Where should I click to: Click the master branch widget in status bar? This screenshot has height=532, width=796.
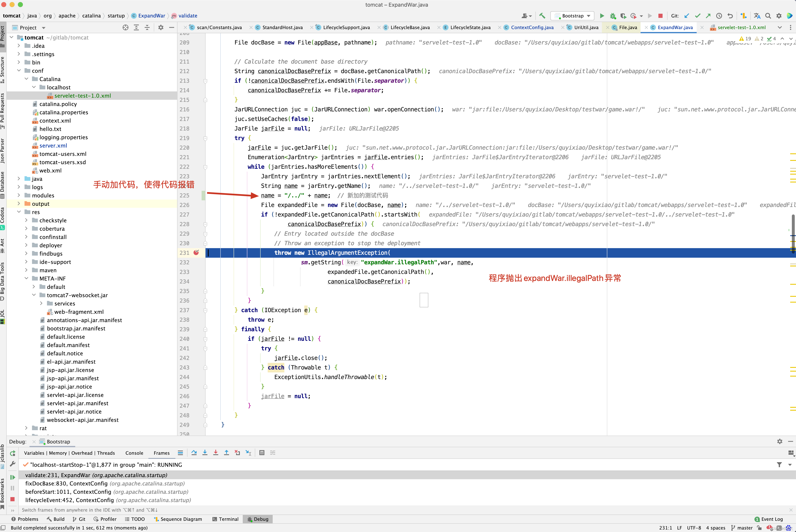pyautogui.click(x=742, y=528)
